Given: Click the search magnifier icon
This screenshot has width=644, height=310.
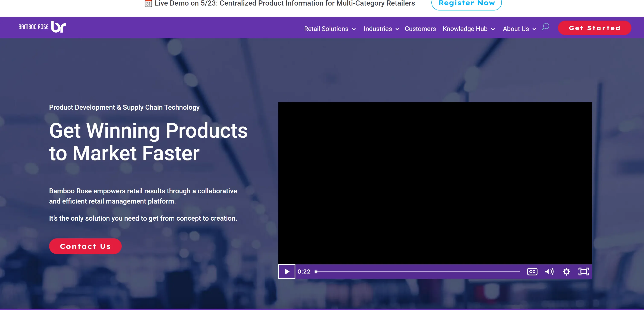Looking at the screenshot, I should pyautogui.click(x=545, y=27).
